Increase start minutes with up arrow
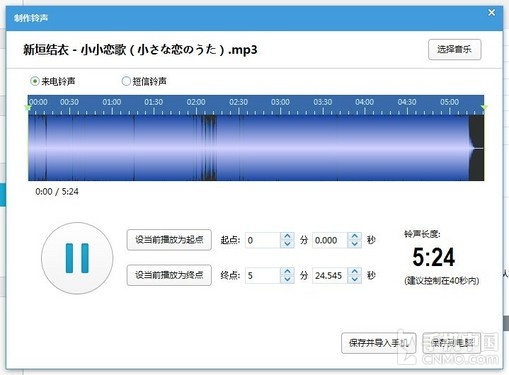 coord(287,236)
